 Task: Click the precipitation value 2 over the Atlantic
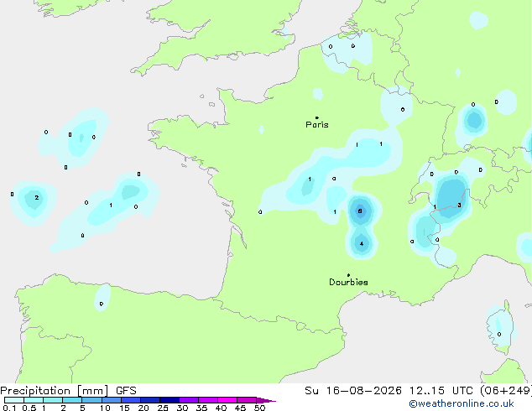[37, 197]
